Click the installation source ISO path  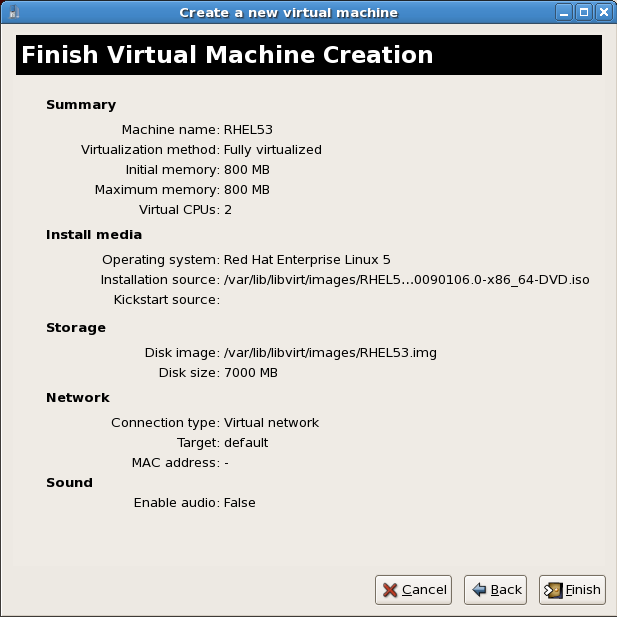406,280
